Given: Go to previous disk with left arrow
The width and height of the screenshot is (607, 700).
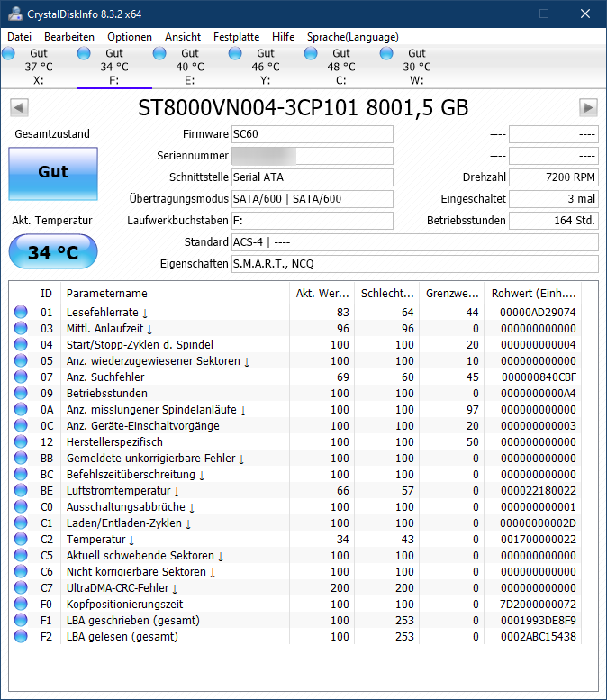Looking at the screenshot, I should point(19,107).
